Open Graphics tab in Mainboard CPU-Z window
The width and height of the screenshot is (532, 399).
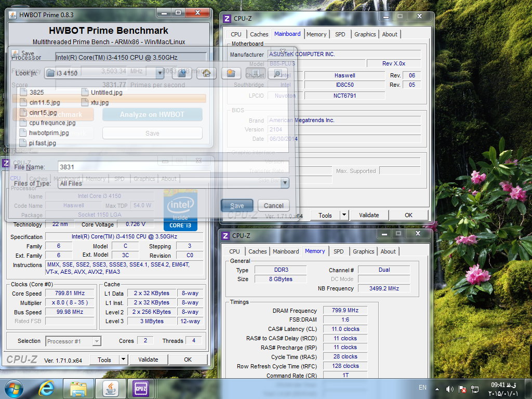365,34
